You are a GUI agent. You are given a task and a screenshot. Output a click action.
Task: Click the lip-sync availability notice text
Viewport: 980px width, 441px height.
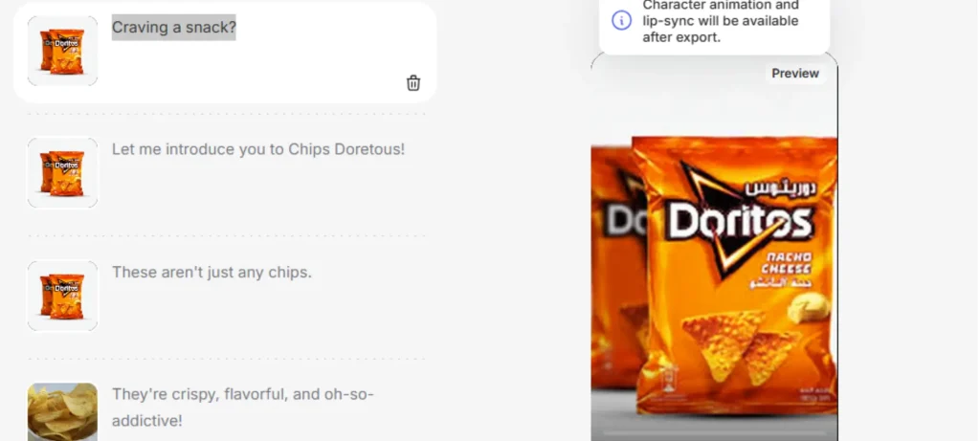[721, 21]
